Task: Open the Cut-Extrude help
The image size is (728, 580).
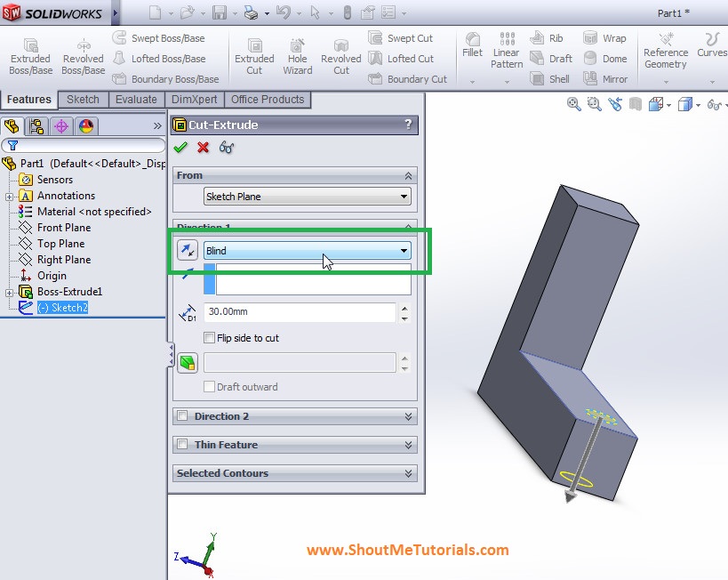Action: point(408,124)
